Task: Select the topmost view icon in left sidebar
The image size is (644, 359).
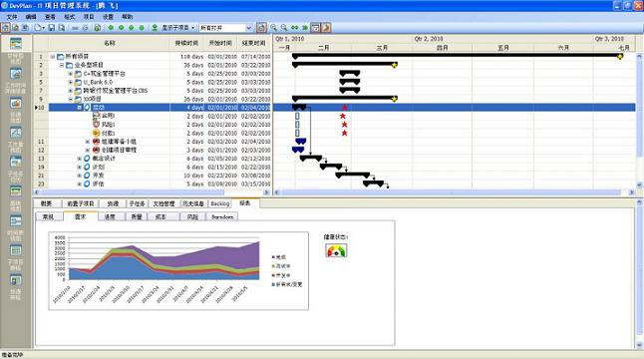Action: (16, 44)
